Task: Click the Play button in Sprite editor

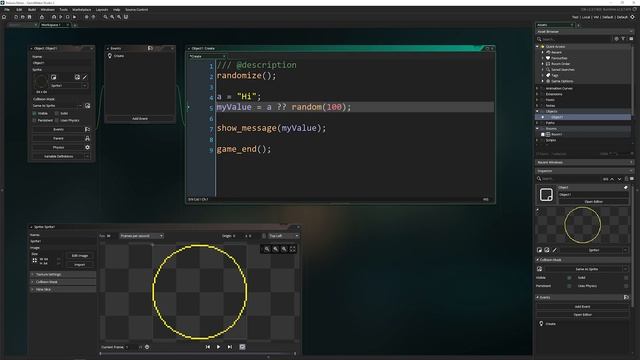Action: pos(218,347)
